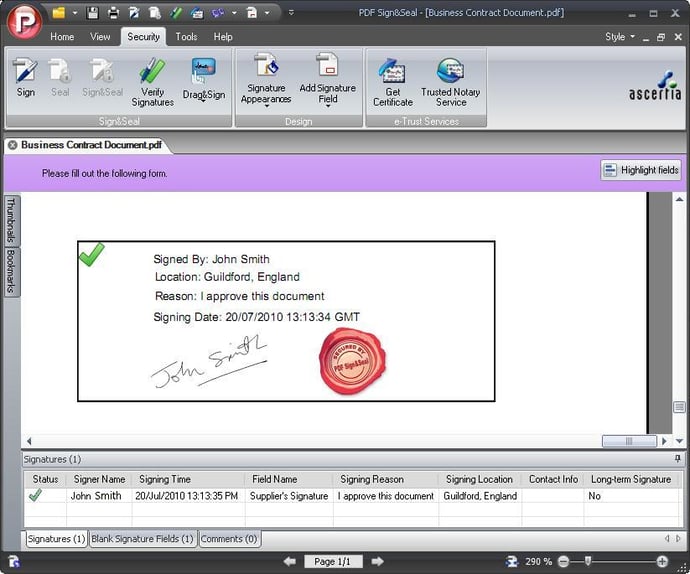Expand the customize quick access toolbar arrow
This screenshot has width=690, height=574.
(291, 13)
